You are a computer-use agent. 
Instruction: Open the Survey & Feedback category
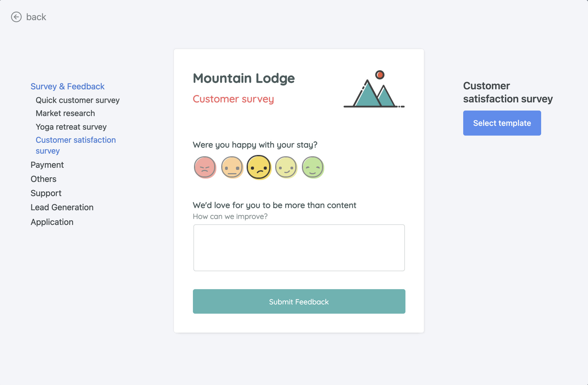pyautogui.click(x=67, y=86)
